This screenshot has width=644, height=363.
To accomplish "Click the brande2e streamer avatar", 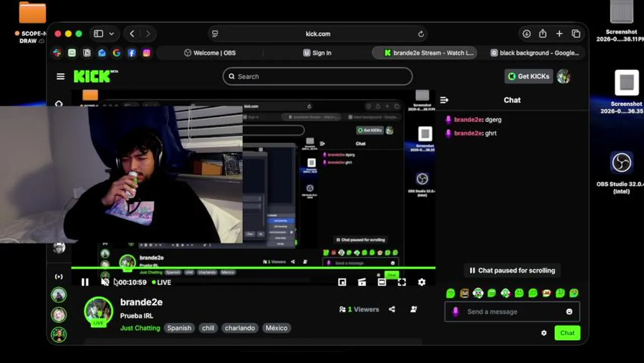I will click(98, 311).
